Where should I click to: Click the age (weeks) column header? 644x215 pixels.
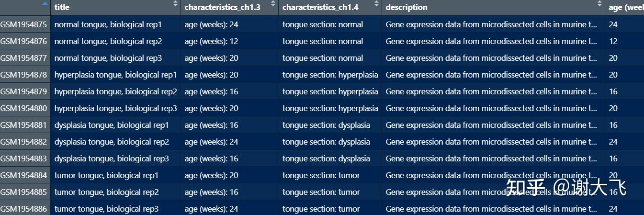point(625,7)
